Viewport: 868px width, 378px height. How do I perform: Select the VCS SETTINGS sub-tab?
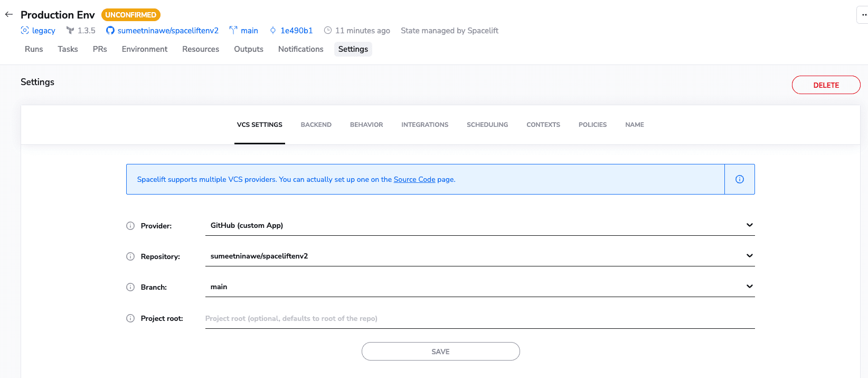[x=260, y=125]
